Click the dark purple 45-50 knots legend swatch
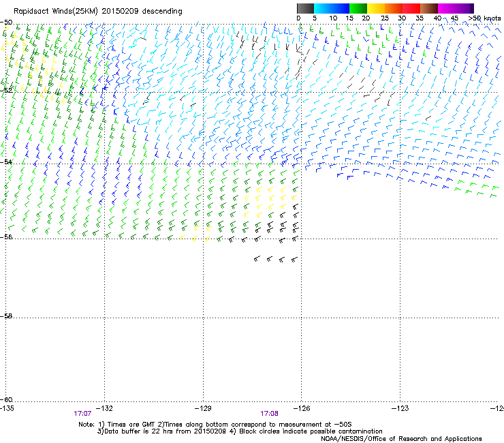The height and width of the screenshot is (443, 504). pyautogui.click(x=464, y=8)
